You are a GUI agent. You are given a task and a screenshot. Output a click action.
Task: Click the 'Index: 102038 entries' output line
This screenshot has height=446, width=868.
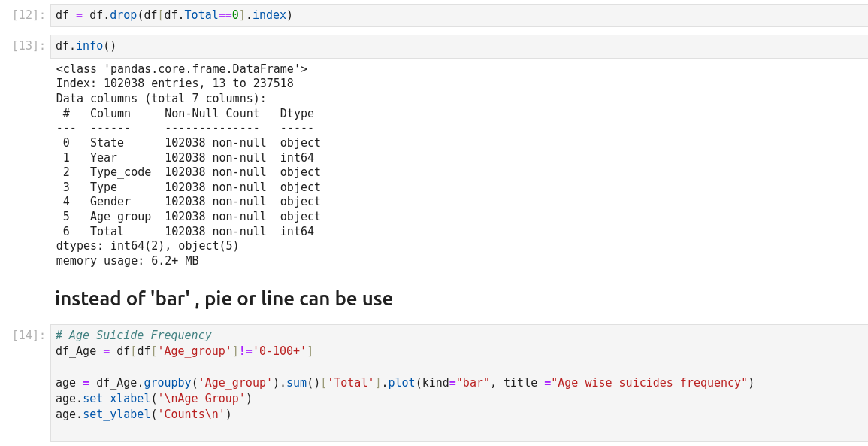click(x=174, y=83)
